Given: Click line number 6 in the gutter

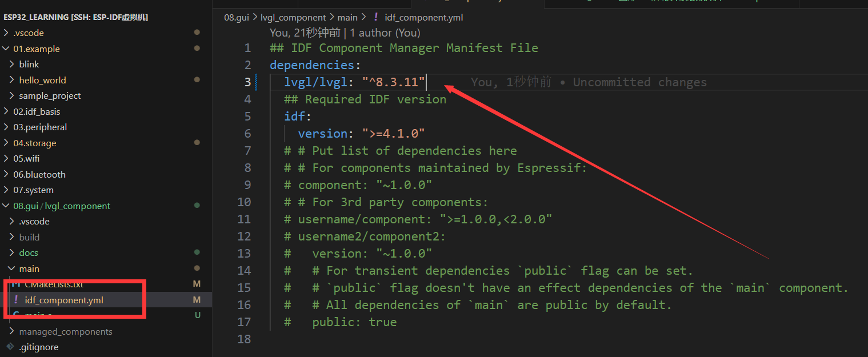Looking at the screenshot, I should click(x=247, y=134).
